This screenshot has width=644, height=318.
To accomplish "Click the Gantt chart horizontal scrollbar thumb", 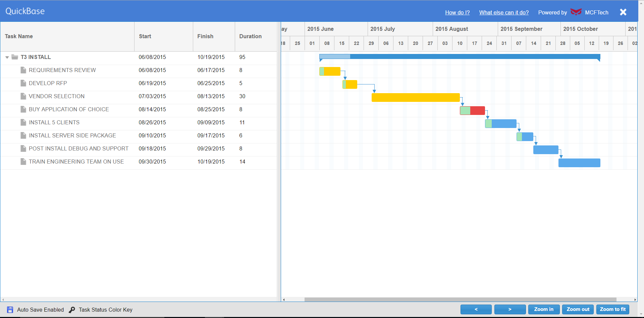I will 460,300.
